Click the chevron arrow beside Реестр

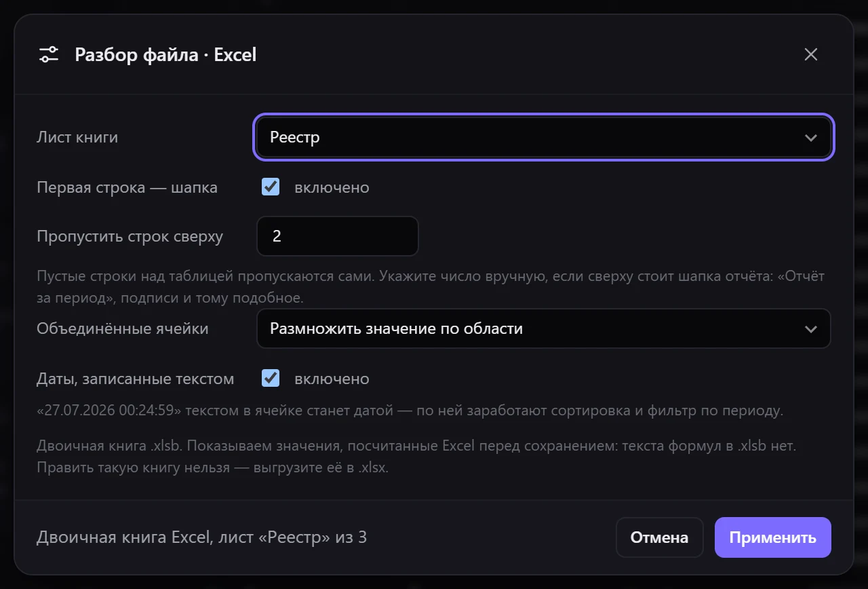click(x=810, y=138)
